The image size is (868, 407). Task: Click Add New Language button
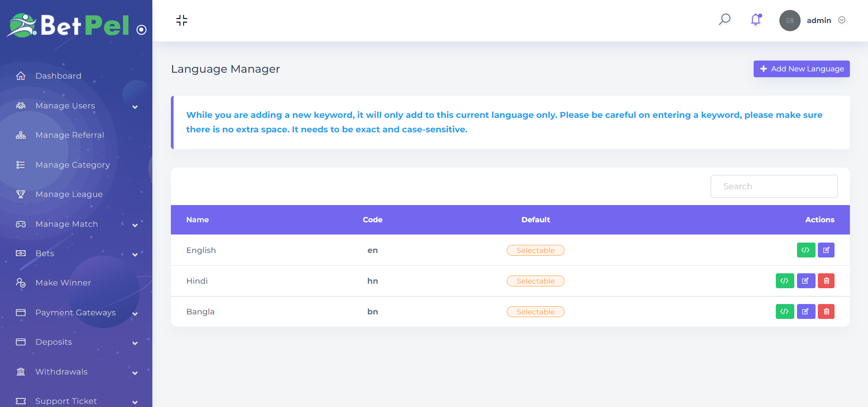[802, 69]
